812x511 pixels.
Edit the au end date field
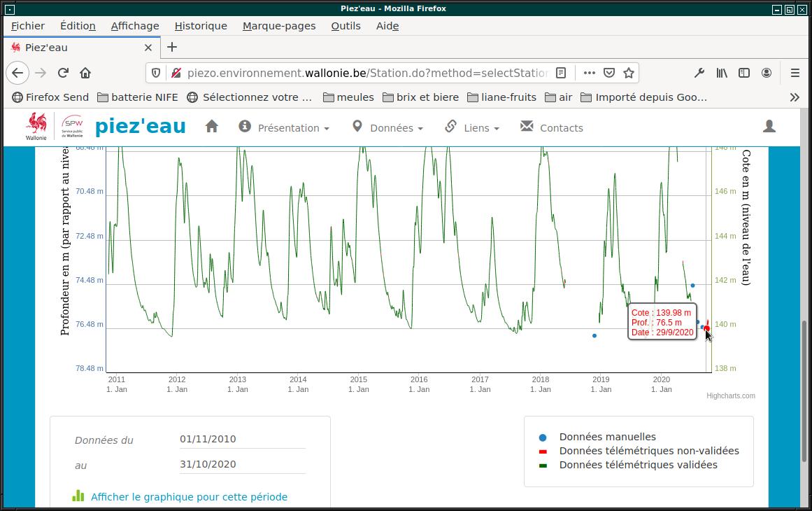pos(243,464)
